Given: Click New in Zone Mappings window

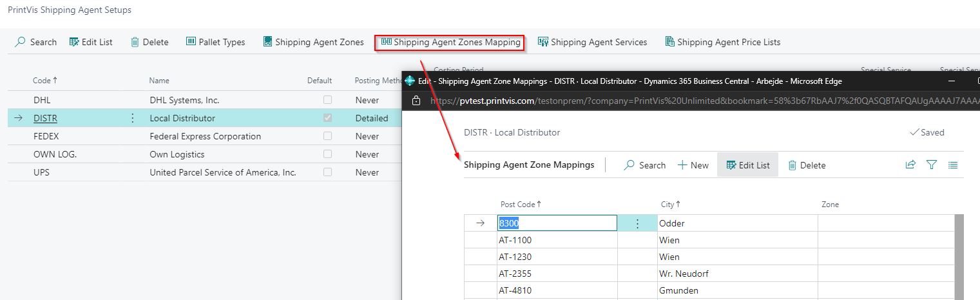Looking at the screenshot, I should pyautogui.click(x=693, y=165).
